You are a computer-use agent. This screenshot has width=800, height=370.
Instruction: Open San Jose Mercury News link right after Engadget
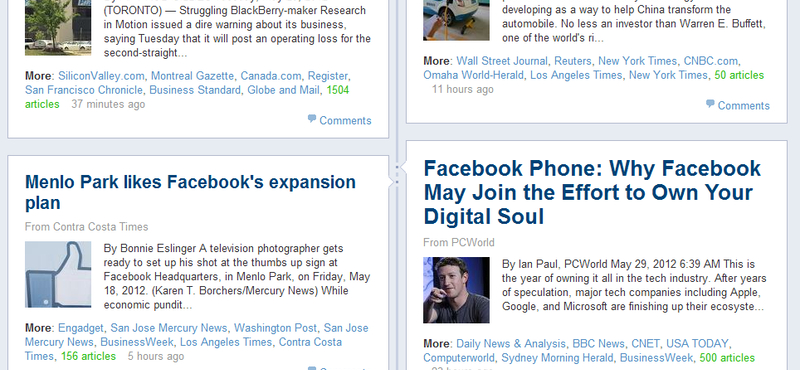click(169, 328)
